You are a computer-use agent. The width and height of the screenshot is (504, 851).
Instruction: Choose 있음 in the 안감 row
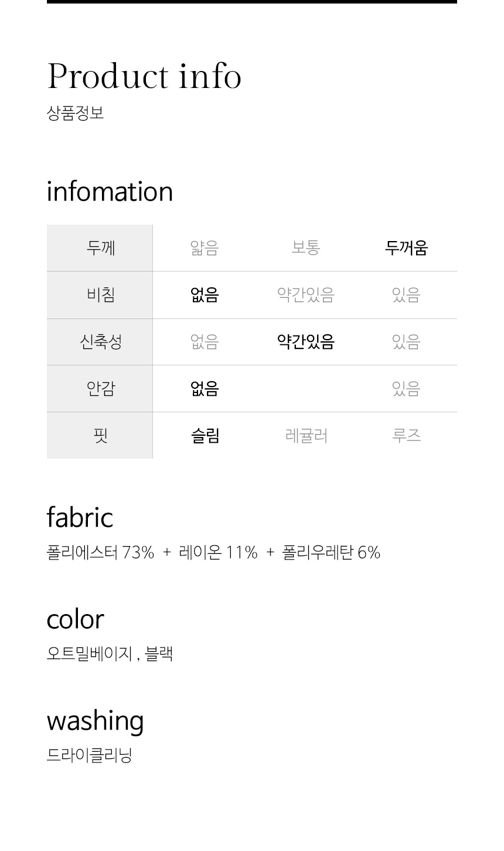tap(406, 388)
